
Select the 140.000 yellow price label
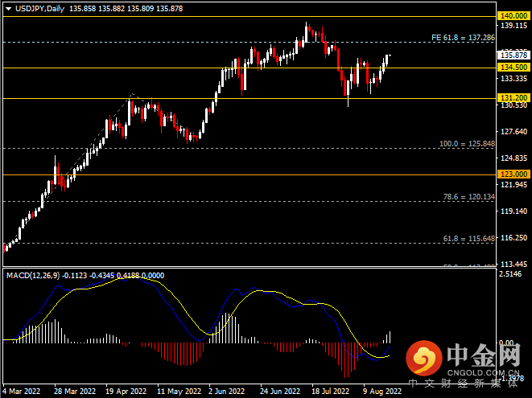tap(513, 16)
